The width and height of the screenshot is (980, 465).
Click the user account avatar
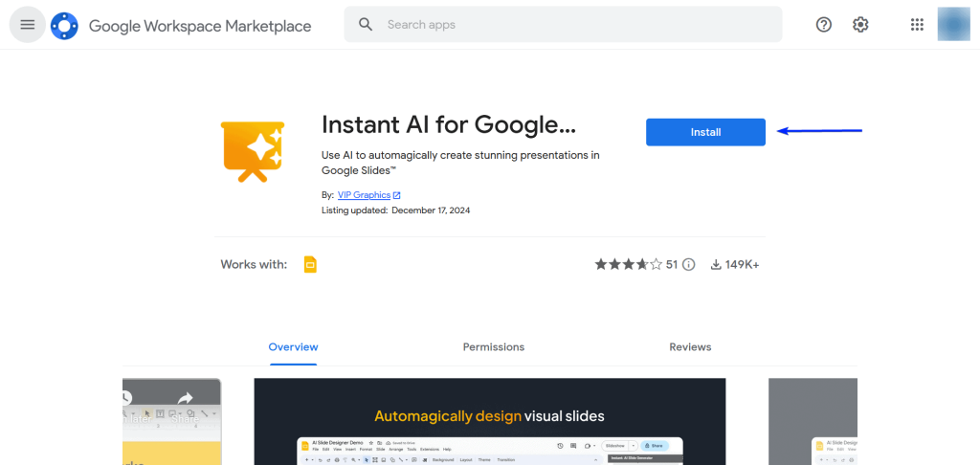pyautogui.click(x=954, y=25)
